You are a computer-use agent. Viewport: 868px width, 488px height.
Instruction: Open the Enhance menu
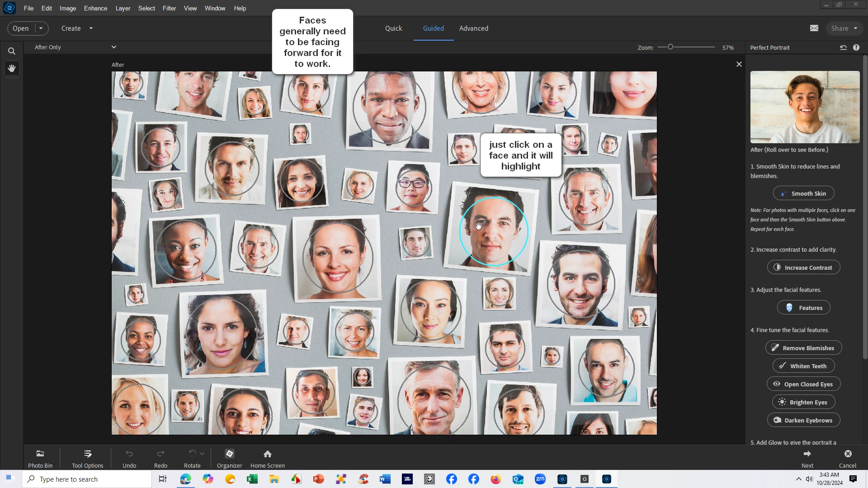[x=95, y=8]
